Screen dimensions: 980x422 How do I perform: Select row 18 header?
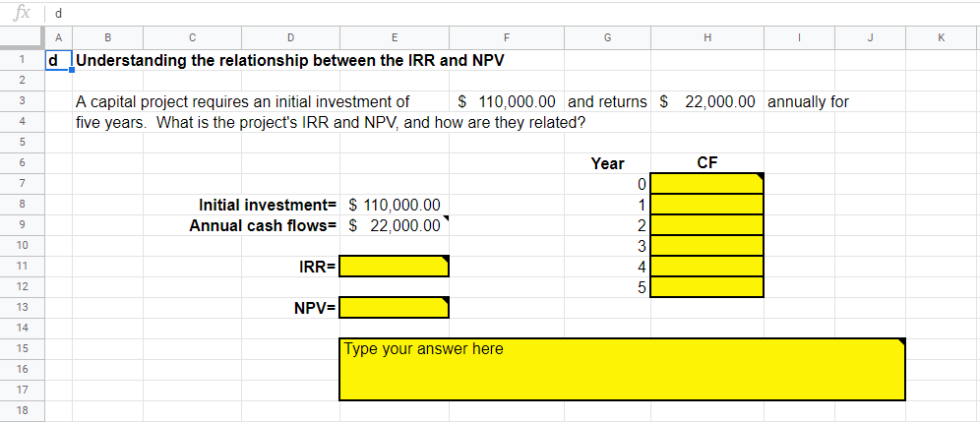(23, 410)
